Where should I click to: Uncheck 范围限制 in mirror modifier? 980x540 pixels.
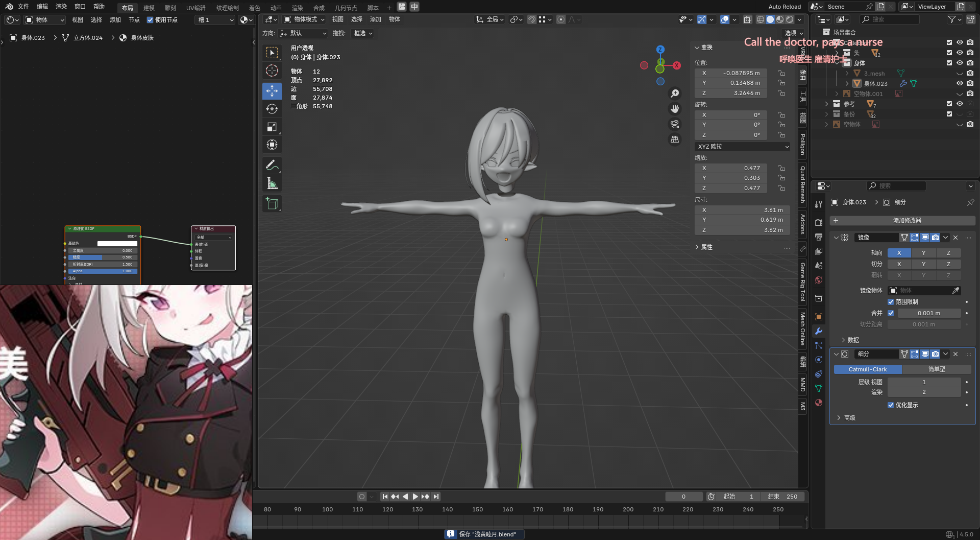(x=891, y=302)
